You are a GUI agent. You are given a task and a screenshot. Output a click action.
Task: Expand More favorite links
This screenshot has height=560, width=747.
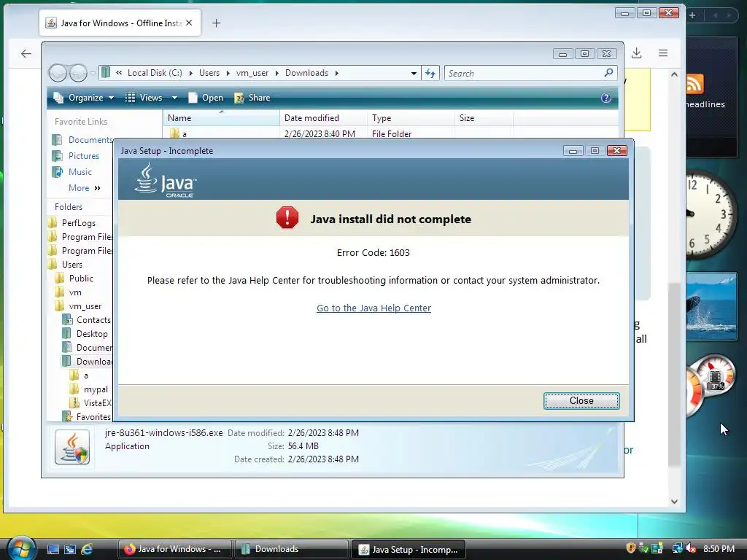(x=85, y=187)
